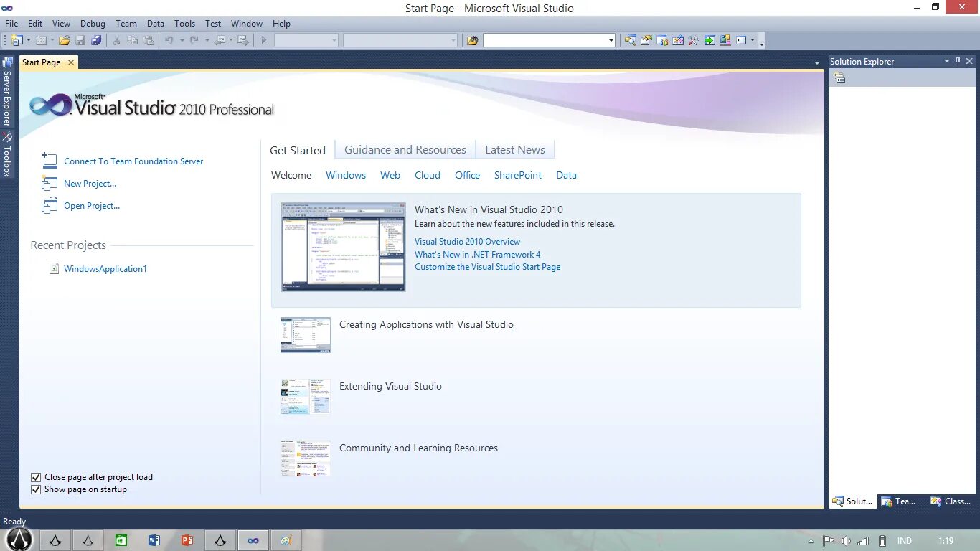Click the Start Page green arrow toolbar icon
This screenshot has width=980, height=551.
coord(710,40)
